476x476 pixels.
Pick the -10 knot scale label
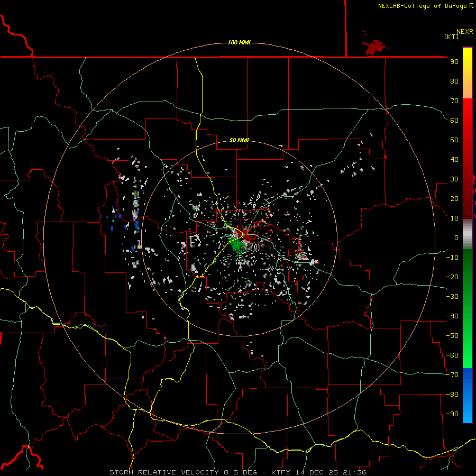(x=452, y=258)
